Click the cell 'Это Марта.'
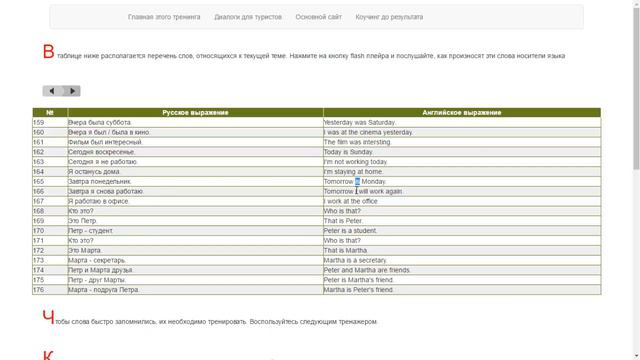Viewport: 640px width, 360px height. (195, 250)
